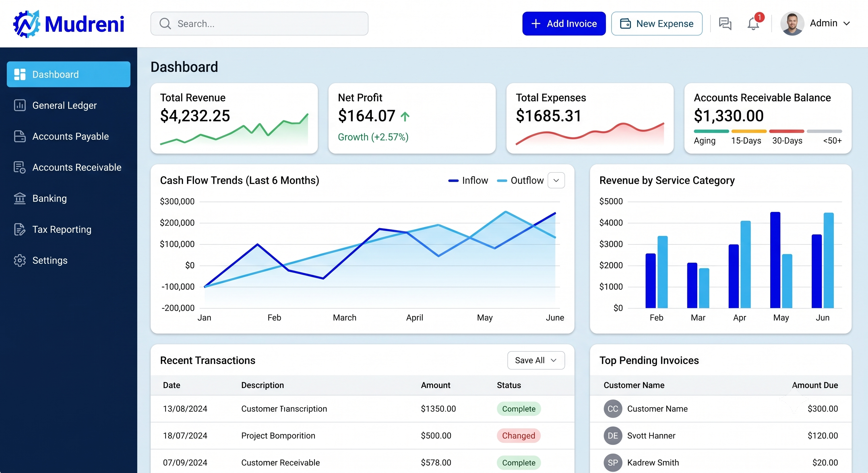Click the orange 15-Days bar segment
This screenshot has height=473, width=868.
pyautogui.click(x=749, y=131)
